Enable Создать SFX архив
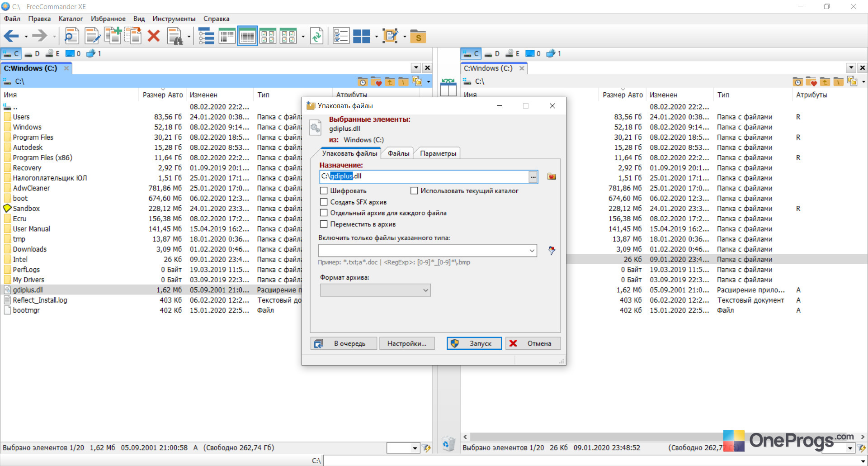Viewport: 868px width, 466px height. [x=324, y=202]
